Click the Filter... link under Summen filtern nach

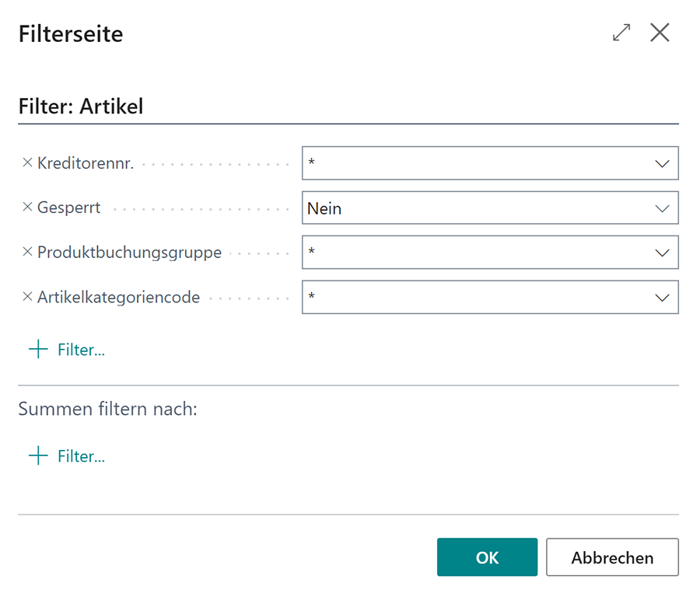pos(80,456)
